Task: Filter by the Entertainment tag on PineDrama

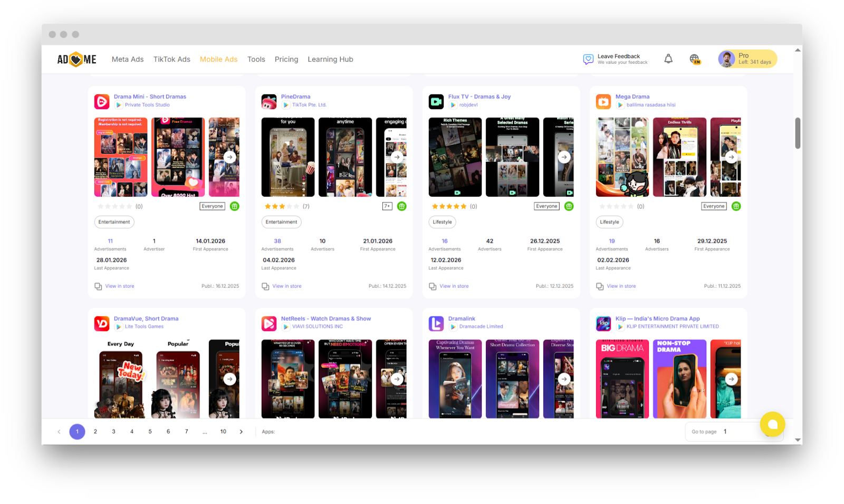Action: point(281,222)
